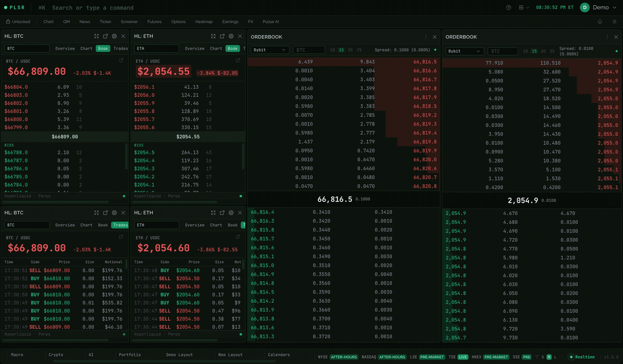Open the Screener toolbar item
Image resolution: width=623 pixels, height=364 pixels.
coord(129,22)
